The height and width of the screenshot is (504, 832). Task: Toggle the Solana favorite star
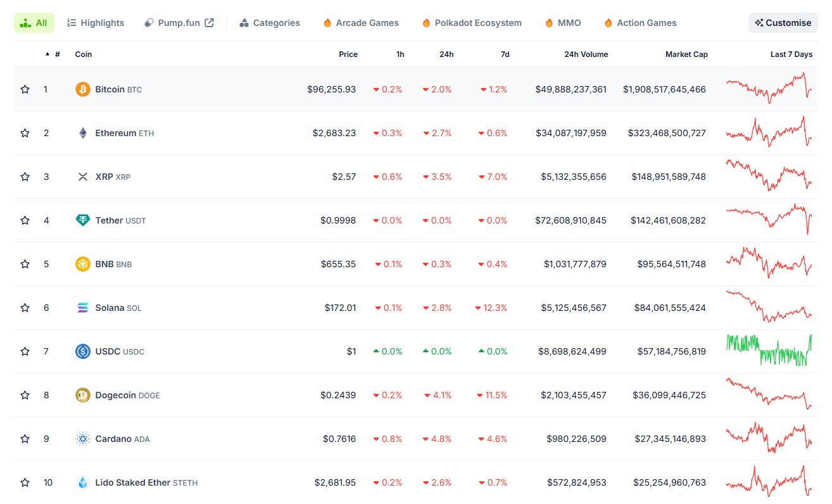25,308
